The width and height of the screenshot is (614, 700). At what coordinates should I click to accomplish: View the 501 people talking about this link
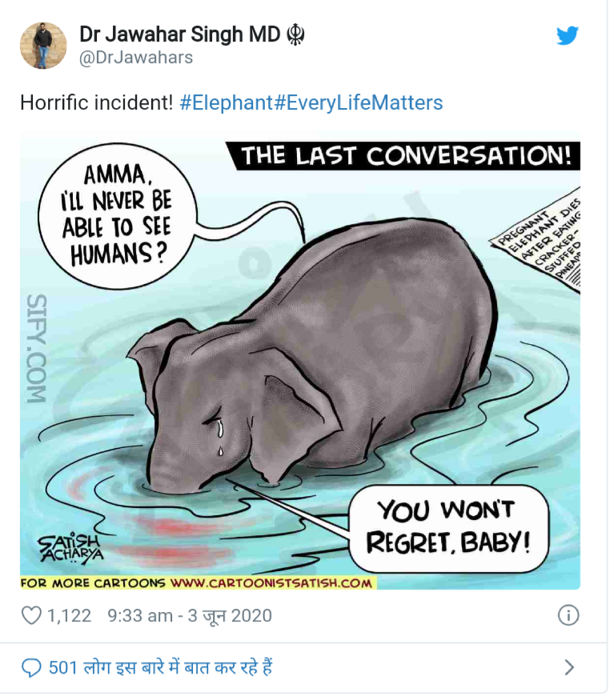click(160, 668)
